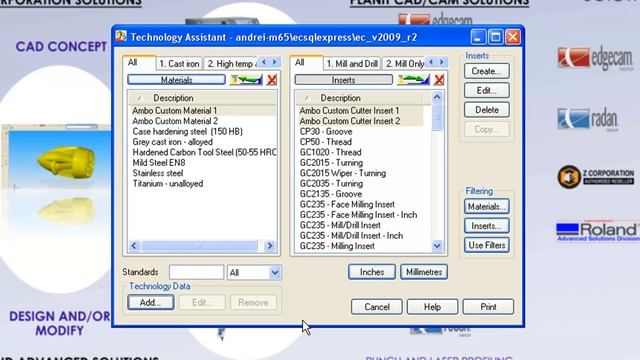Screen dimensions: 640x360
Task: Click the left arrow of materials tabs
Action: coord(264,62)
